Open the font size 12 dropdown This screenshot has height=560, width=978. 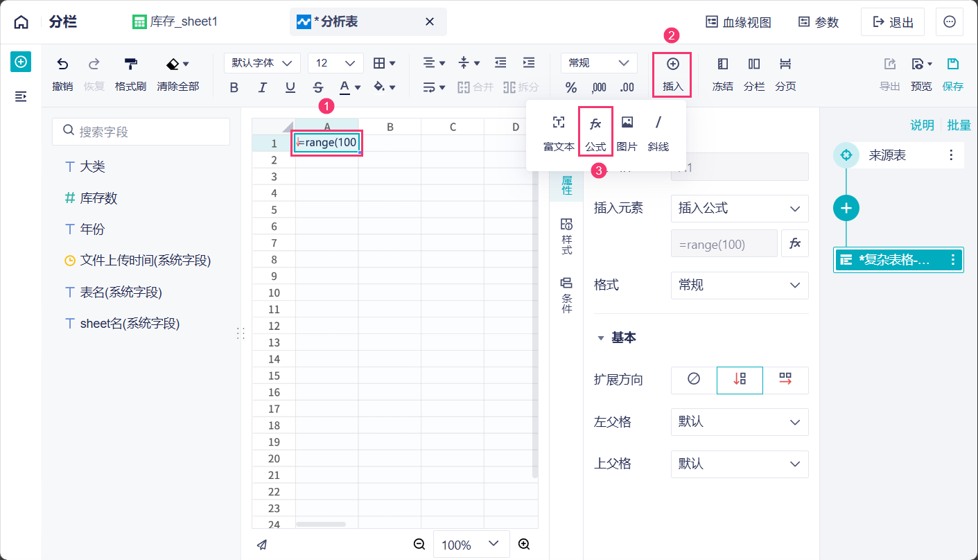[x=335, y=63]
